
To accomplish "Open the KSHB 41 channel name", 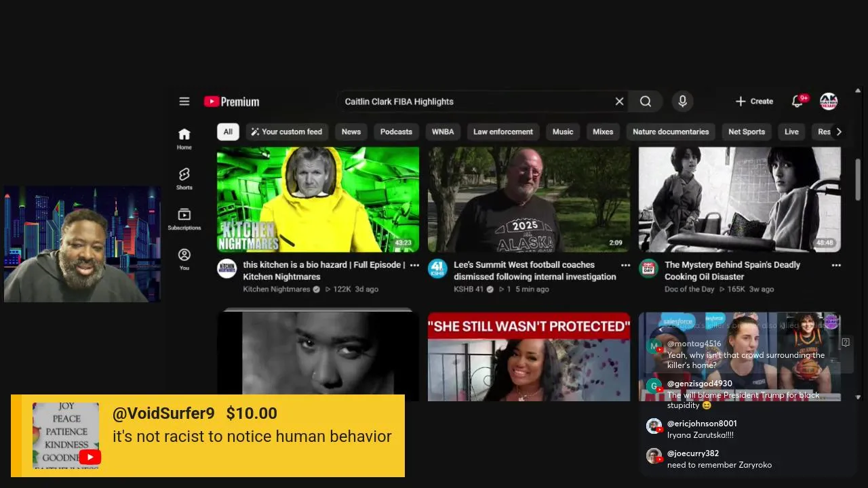I will [469, 289].
